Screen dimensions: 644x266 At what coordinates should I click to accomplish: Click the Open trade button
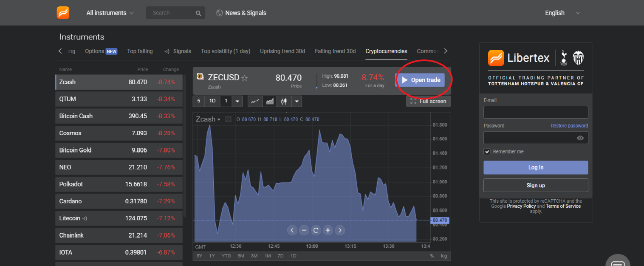tap(421, 80)
